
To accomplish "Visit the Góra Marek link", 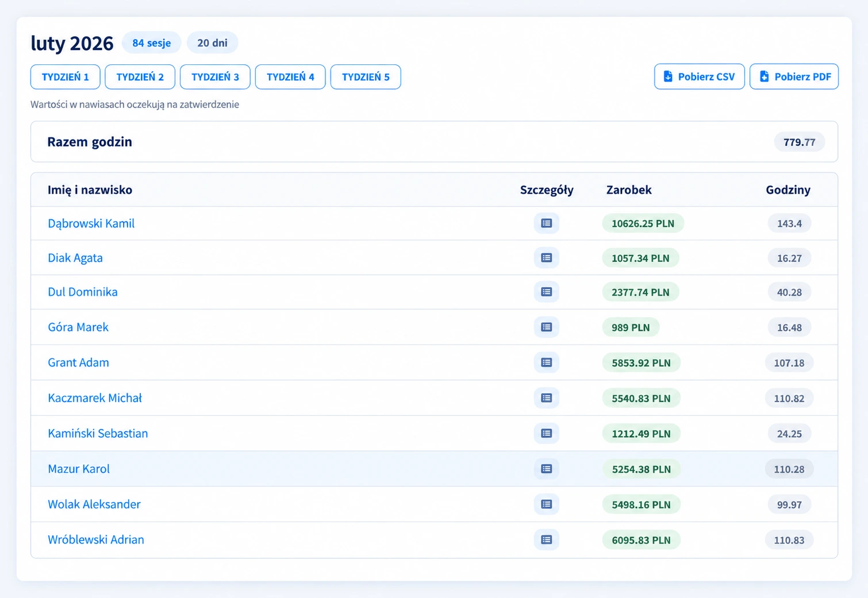I will 78,327.
